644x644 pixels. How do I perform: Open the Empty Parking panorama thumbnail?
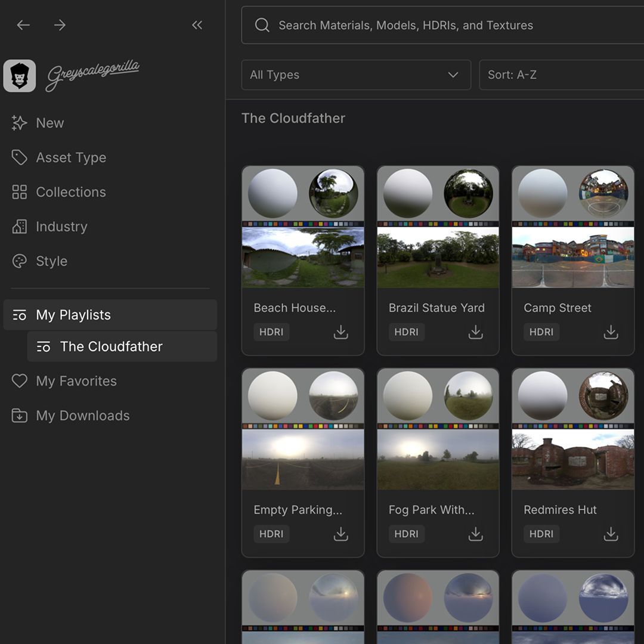[x=303, y=460]
